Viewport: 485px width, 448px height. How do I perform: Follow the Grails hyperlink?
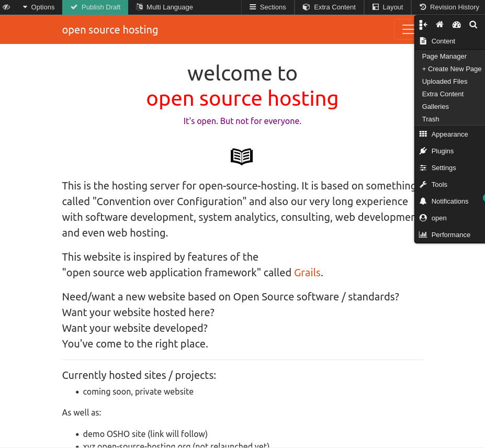307,273
